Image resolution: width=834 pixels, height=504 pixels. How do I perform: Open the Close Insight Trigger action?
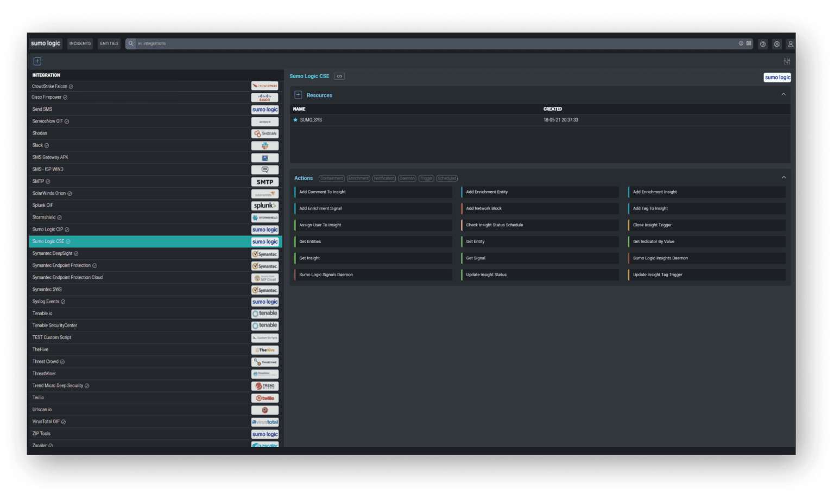tap(707, 225)
